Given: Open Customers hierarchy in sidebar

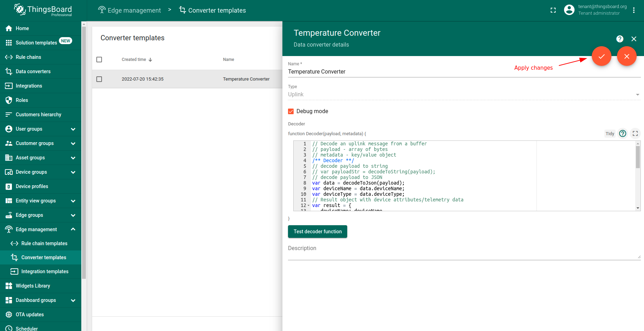Looking at the screenshot, I should tap(41, 115).
